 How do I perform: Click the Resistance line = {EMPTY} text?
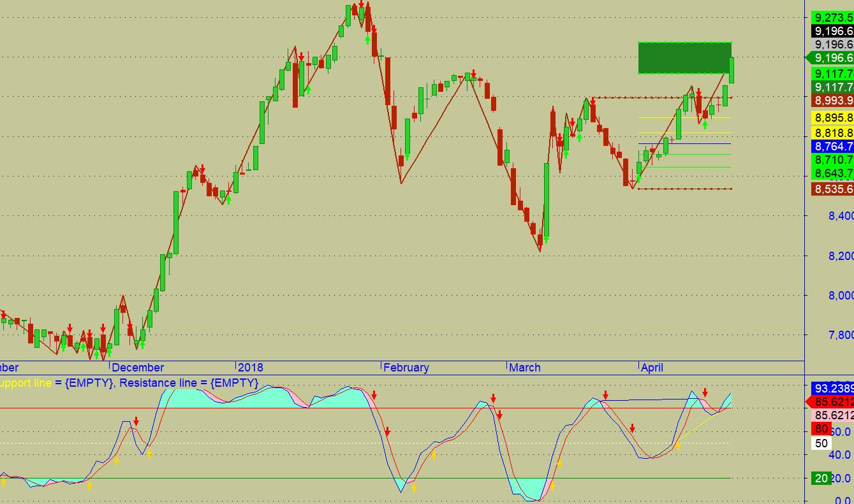[x=189, y=383]
